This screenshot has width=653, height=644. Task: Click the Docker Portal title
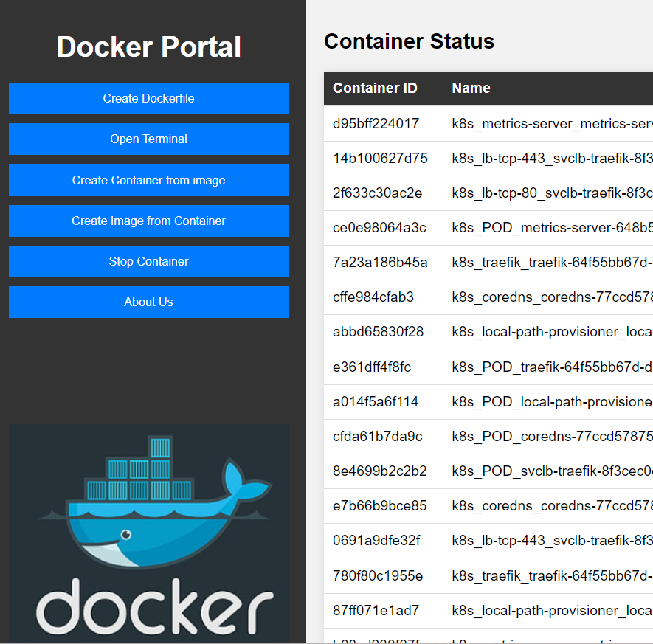pyautogui.click(x=148, y=46)
